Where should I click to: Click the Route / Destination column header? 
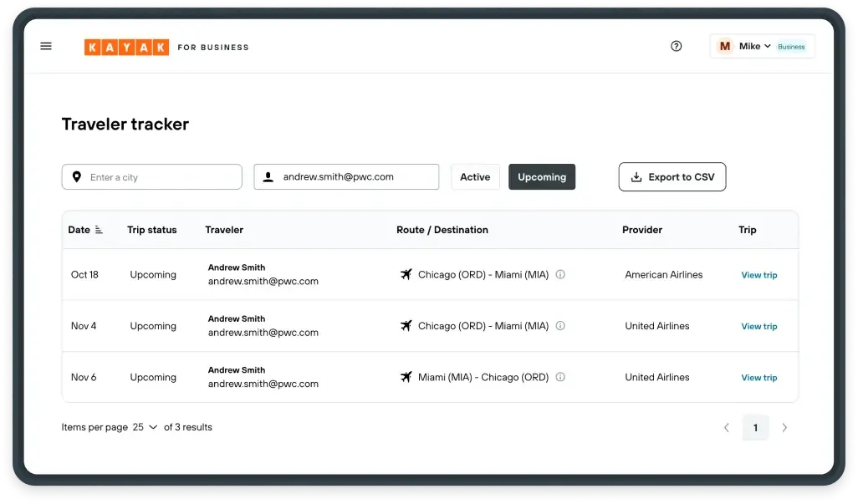[442, 230]
